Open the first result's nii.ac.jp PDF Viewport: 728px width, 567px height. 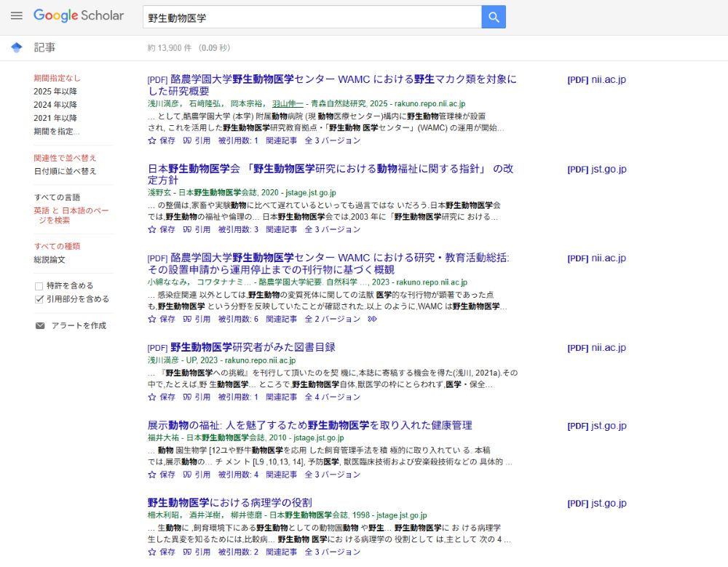click(x=596, y=79)
